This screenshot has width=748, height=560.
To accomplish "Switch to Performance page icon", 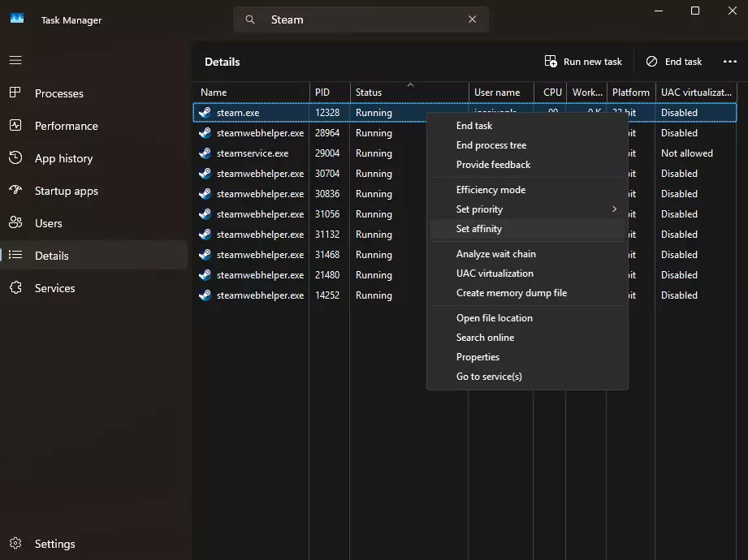I will pos(15,126).
